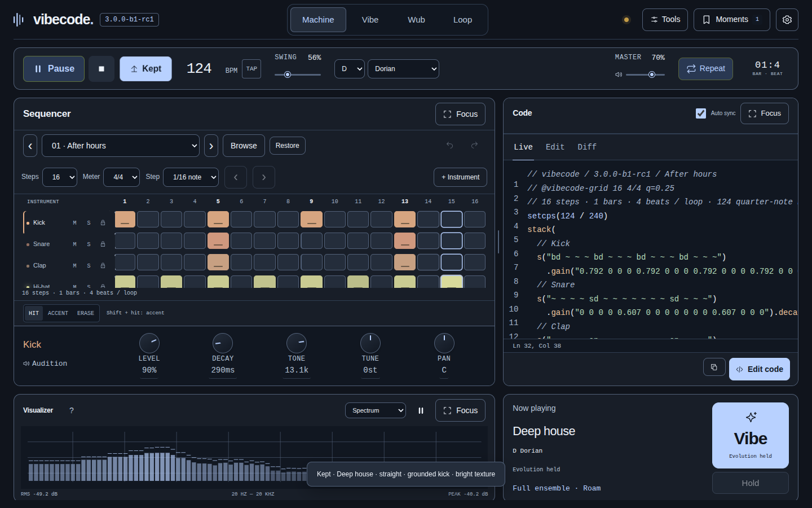This screenshot has height=508, width=812.
Task: Click the vibecode waveform logo icon
Action: click(x=19, y=20)
